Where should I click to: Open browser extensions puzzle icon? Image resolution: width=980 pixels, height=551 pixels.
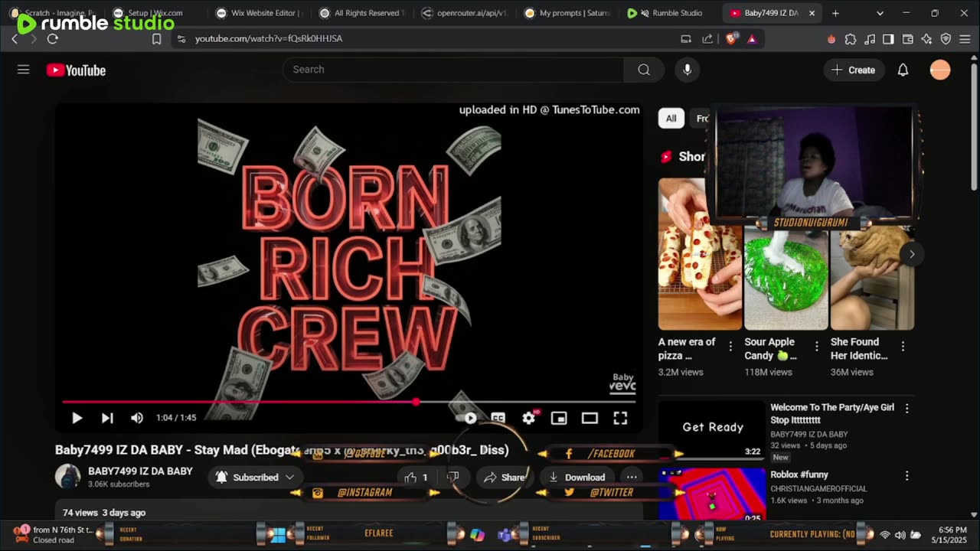point(851,38)
